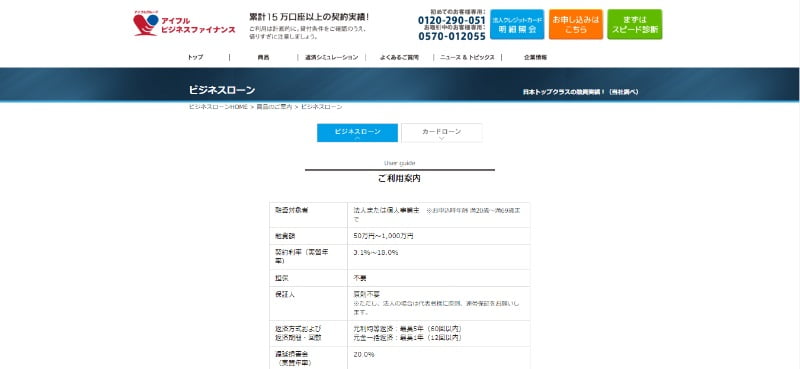The image size is (800, 369).
Task: Click the phone number 0570-012055
Action: 452,36
